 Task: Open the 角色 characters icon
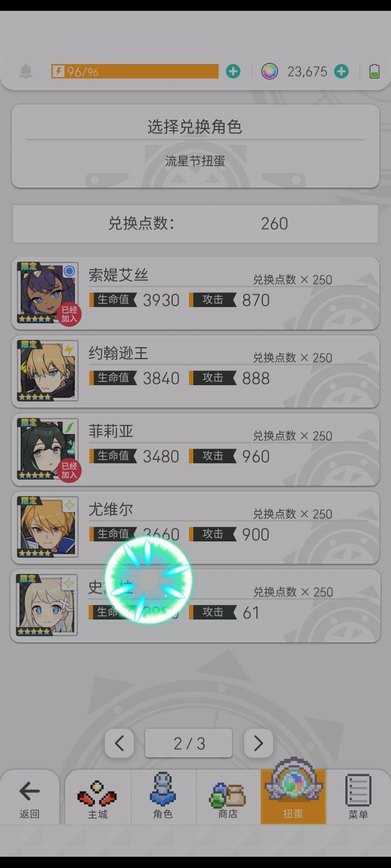pyautogui.click(x=163, y=796)
